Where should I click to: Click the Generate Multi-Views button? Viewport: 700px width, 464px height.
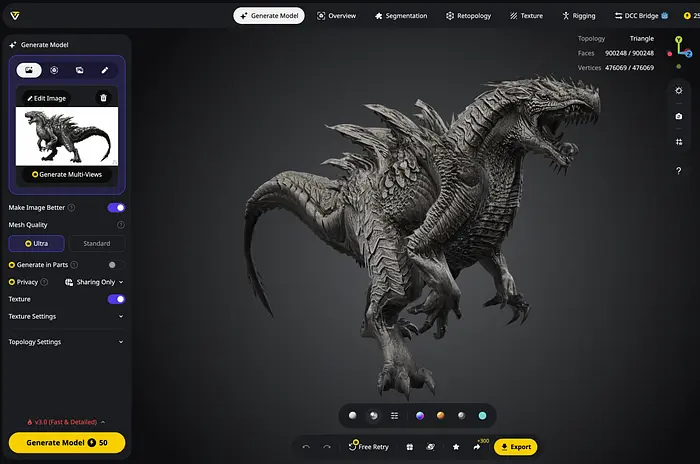point(69,174)
